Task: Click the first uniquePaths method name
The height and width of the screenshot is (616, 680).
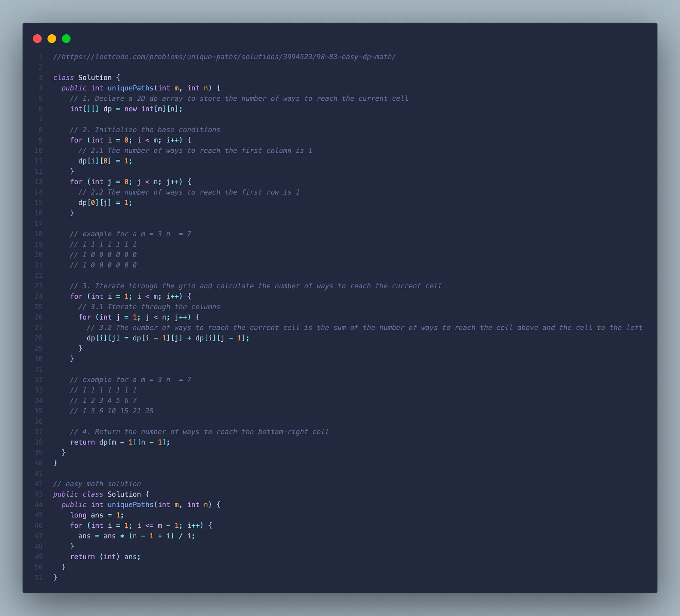Action: (x=131, y=88)
